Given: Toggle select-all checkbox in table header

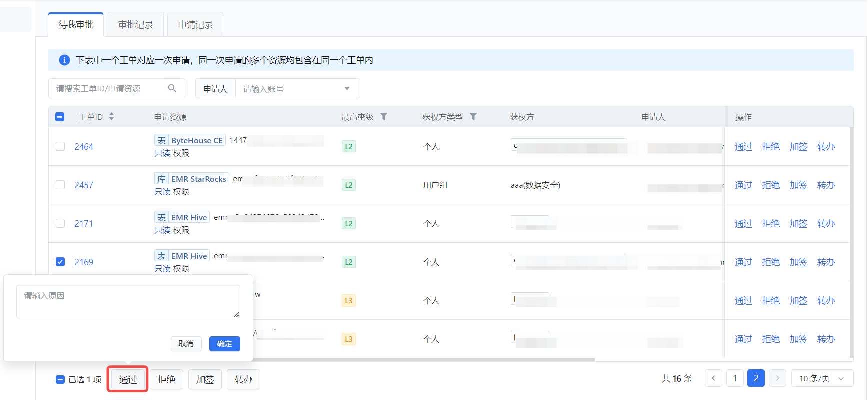Looking at the screenshot, I should pos(60,117).
